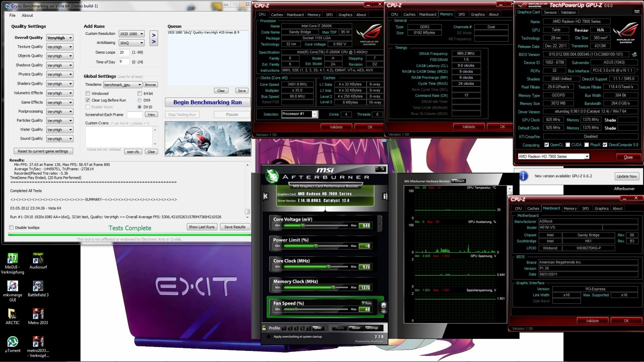Click the Update Now button

626,176
